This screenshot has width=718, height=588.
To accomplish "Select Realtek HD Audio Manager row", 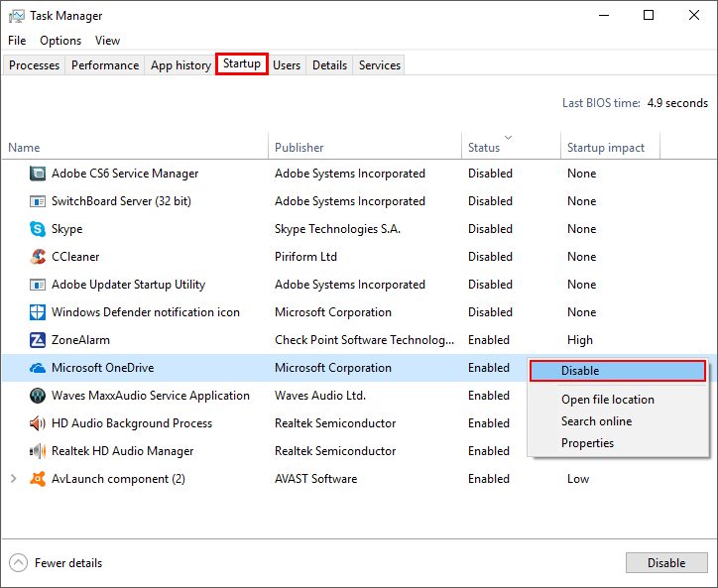I will pos(122,451).
